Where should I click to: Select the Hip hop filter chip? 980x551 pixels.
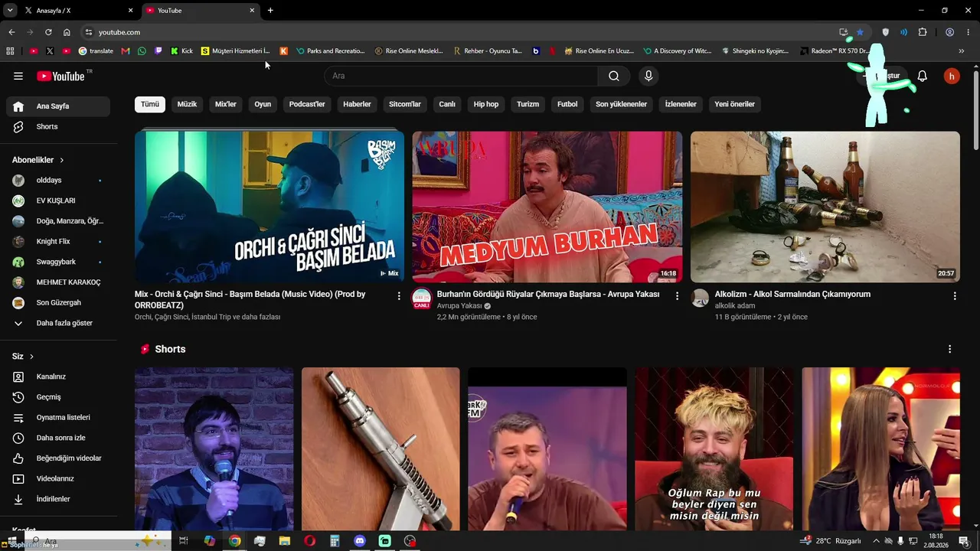point(486,104)
